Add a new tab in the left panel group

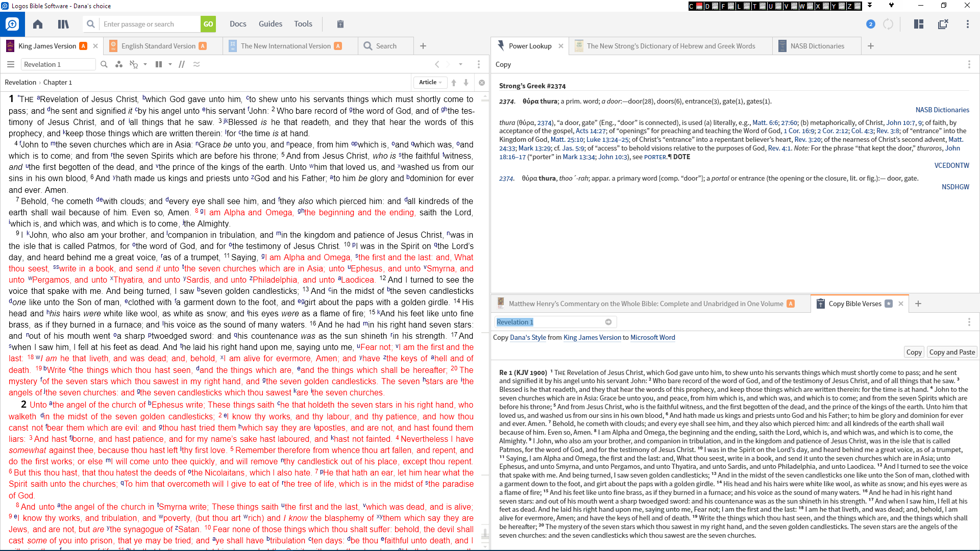coord(423,46)
